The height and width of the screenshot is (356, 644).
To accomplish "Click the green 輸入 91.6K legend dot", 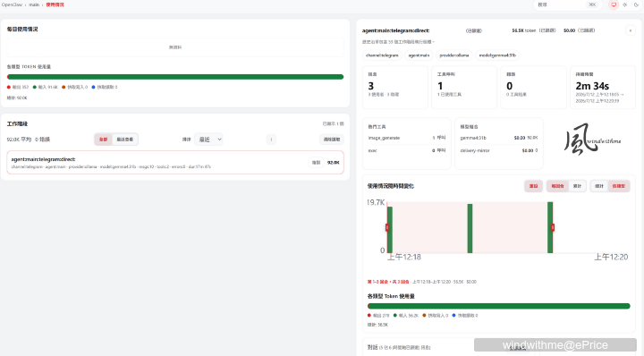I will (35, 87).
